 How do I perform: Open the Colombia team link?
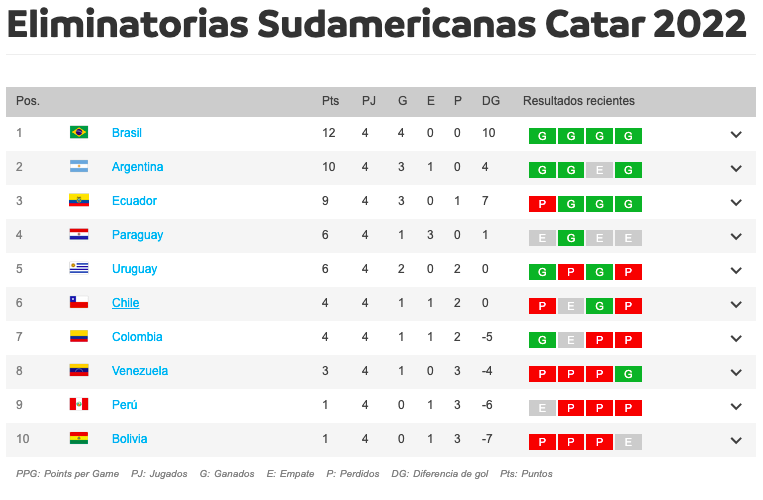coord(137,337)
